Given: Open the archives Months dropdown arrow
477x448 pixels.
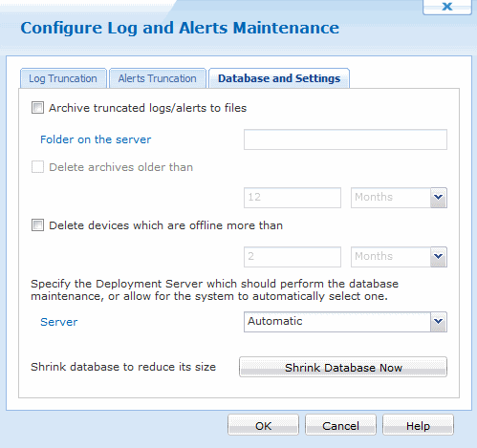Looking at the screenshot, I should coord(439,198).
